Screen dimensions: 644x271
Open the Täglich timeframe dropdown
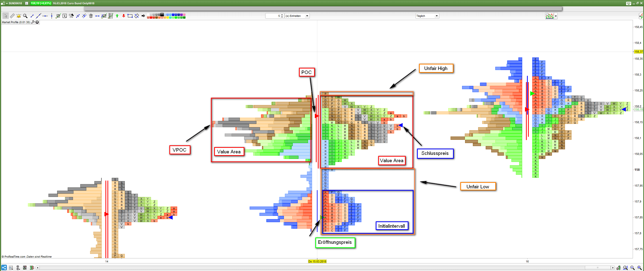[x=427, y=16]
